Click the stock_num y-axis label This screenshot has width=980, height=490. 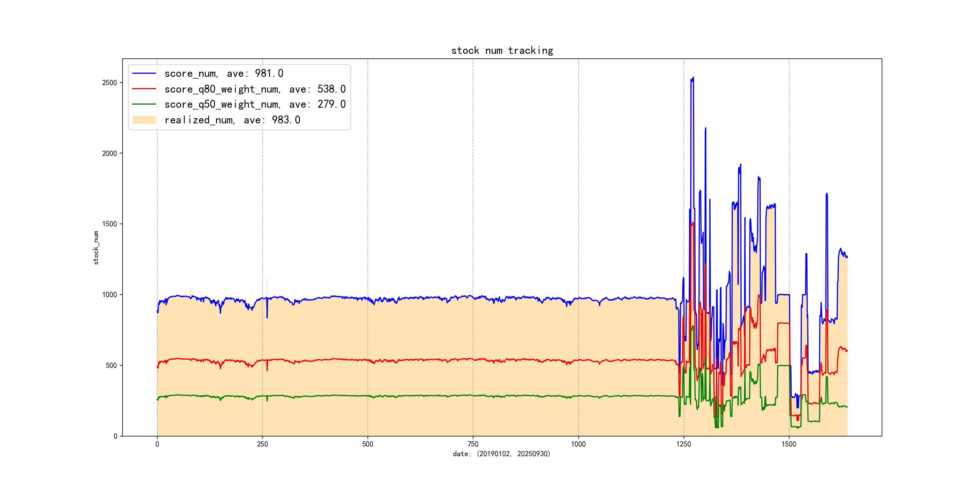click(96, 248)
